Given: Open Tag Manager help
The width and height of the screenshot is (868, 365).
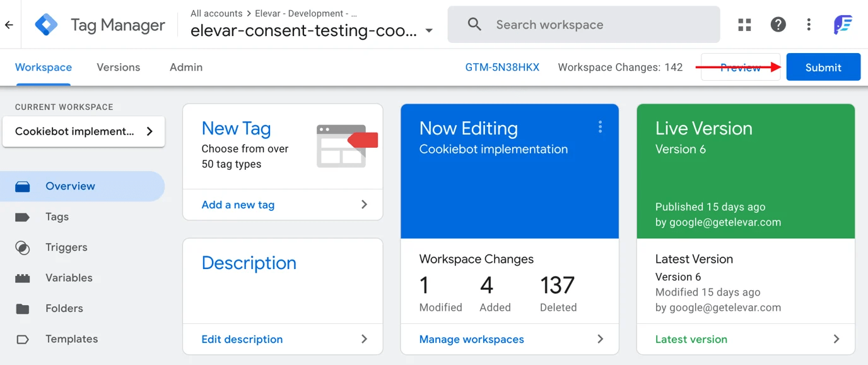Looking at the screenshot, I should pyautogui.click(x=778, y=24).
